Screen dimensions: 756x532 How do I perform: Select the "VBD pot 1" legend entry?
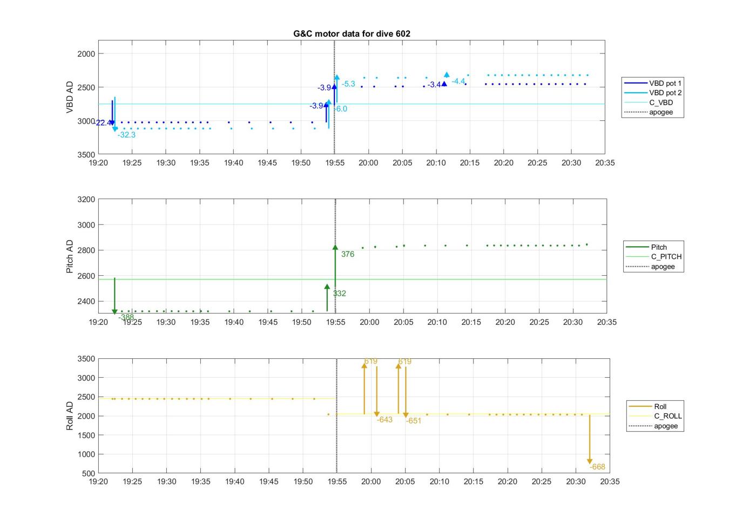(653, 83)
